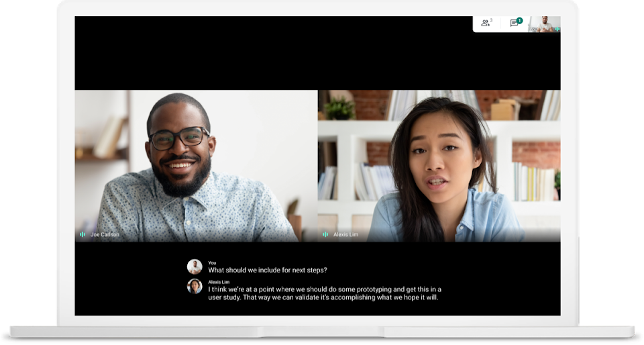Click the participant count number 3

pos(491,21)
